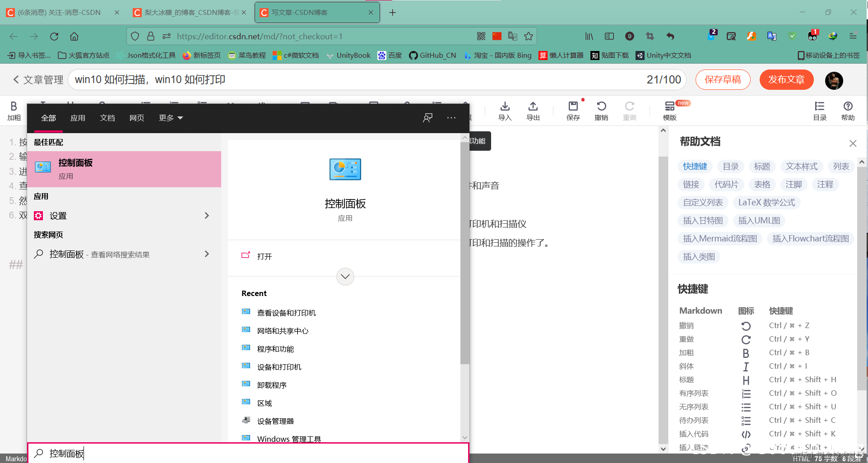Click the bold B formatting icon
Viewport: 868px width, 463px height.
tap(14, 106)
